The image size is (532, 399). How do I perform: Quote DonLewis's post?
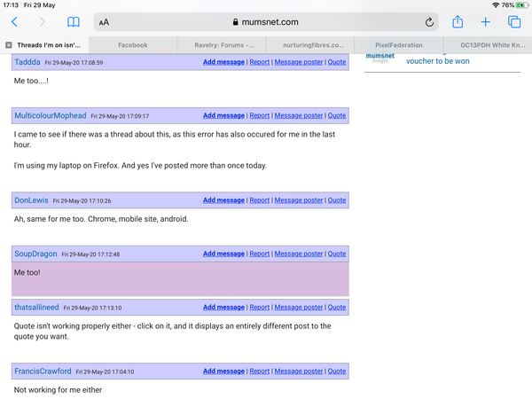point(337,200)
